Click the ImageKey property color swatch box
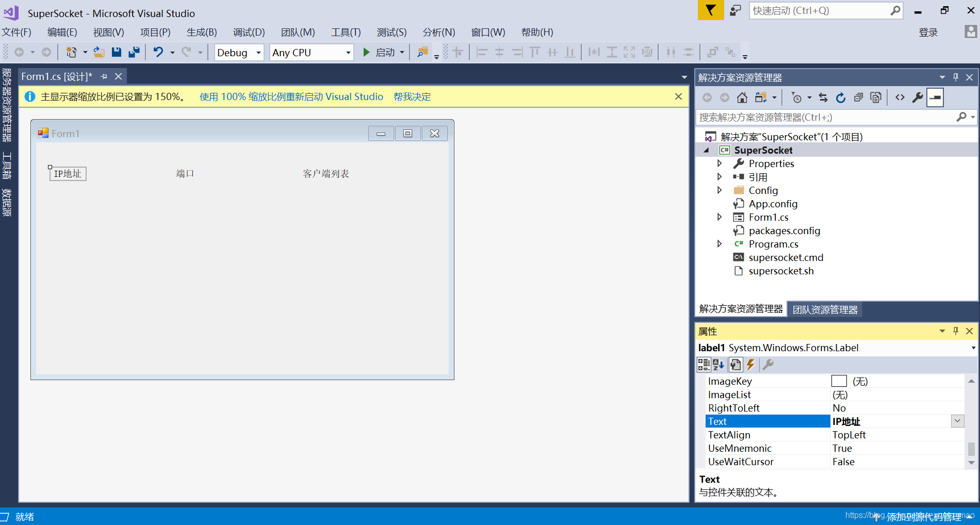The image size is (980, 525). pyautogui.click(x=839, y=381)
